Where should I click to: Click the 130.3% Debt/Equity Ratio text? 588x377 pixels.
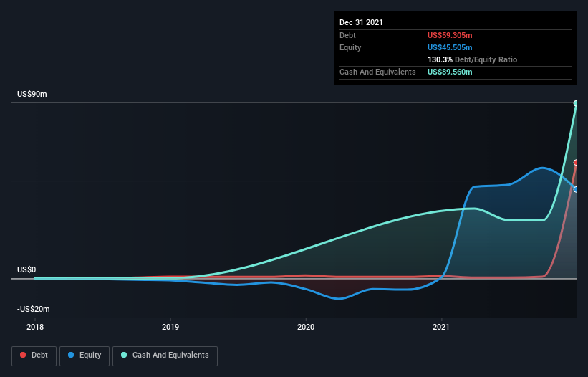pos(472,59)
